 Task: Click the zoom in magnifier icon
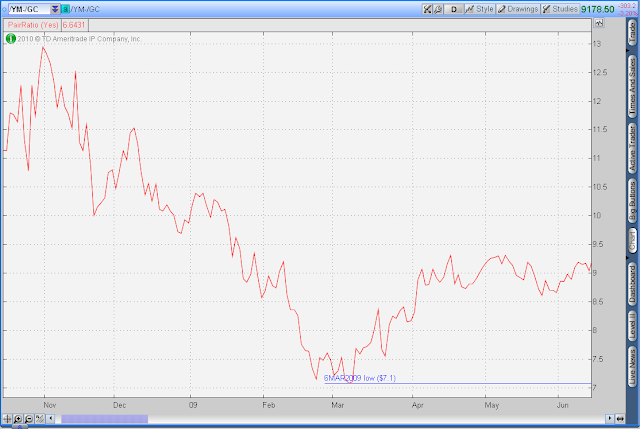tap(18, 418)
